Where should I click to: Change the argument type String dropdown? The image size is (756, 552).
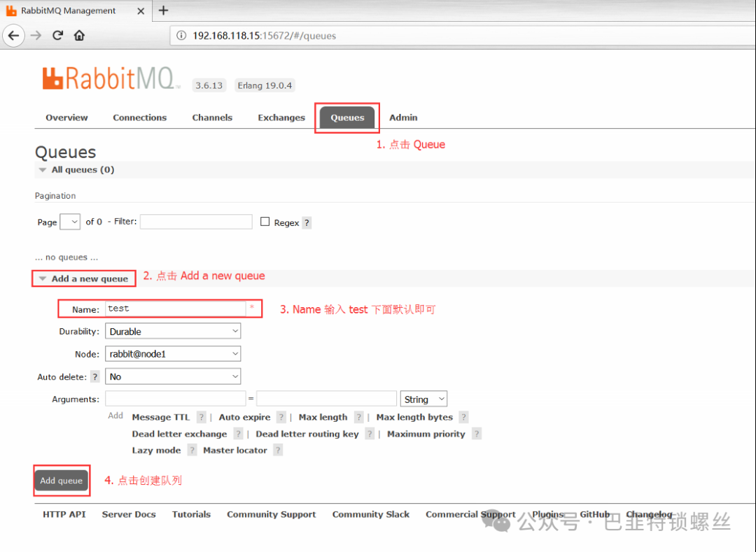(423, 399)
